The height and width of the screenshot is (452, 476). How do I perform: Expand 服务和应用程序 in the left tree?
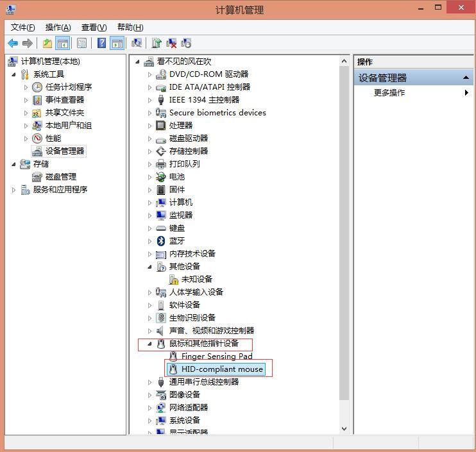tap(14, 190)
